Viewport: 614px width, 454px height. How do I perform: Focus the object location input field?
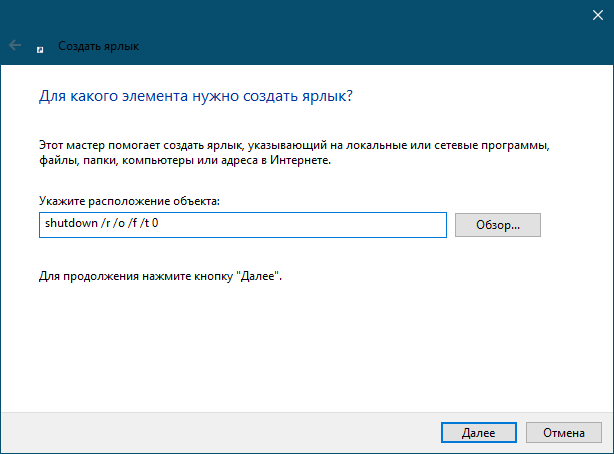click(243, 225)
